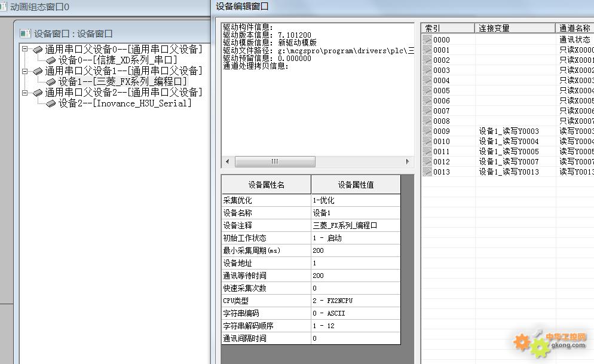Select 通用串口父设备2 tree label
This screenshot has height=364, width=594.
coord(124,93)
